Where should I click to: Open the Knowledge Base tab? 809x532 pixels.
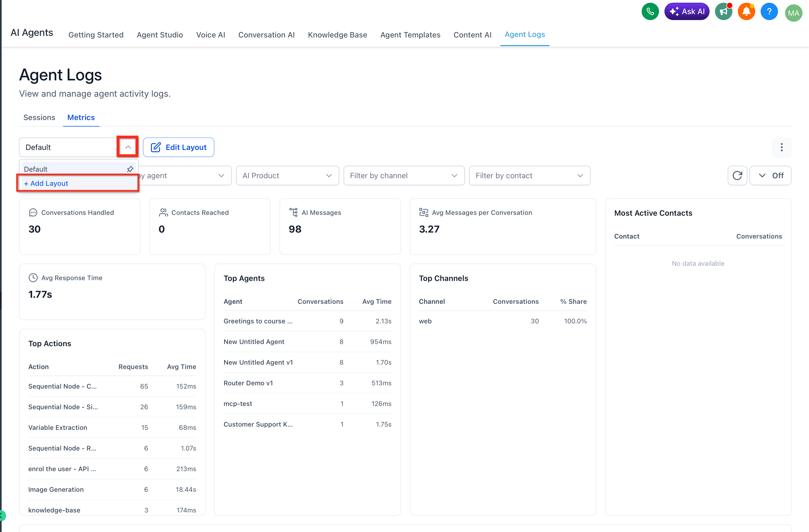click(337, 35)
